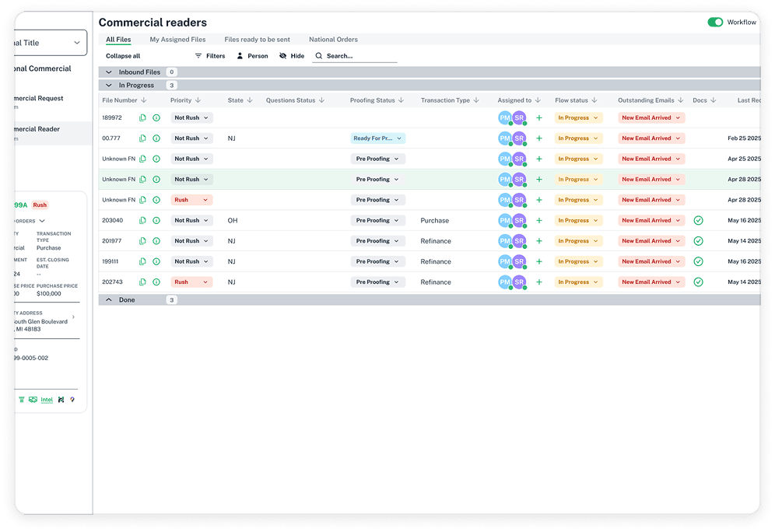Toggle Docs check mark for file 199111
The width and height of the screenshot is (775, 532).
pyautogui.click(x=699, y=261)
